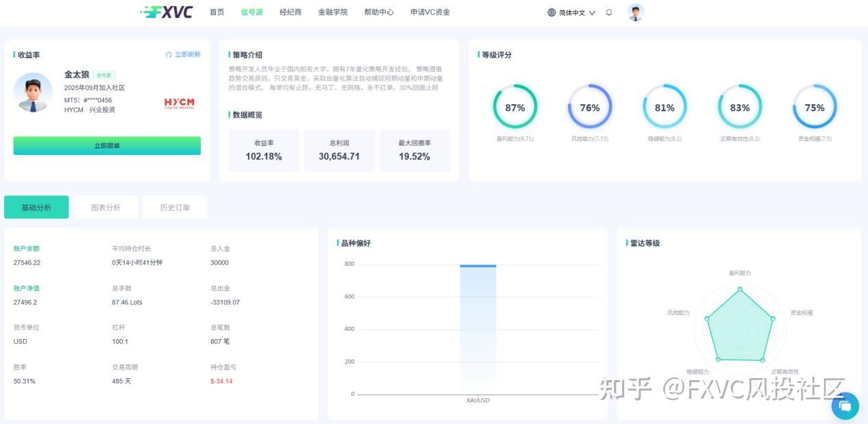Click the 杠杆 value 100:1
Image resolution: width=868 pixels, height=424 pixels.
(x=120, y=342)
